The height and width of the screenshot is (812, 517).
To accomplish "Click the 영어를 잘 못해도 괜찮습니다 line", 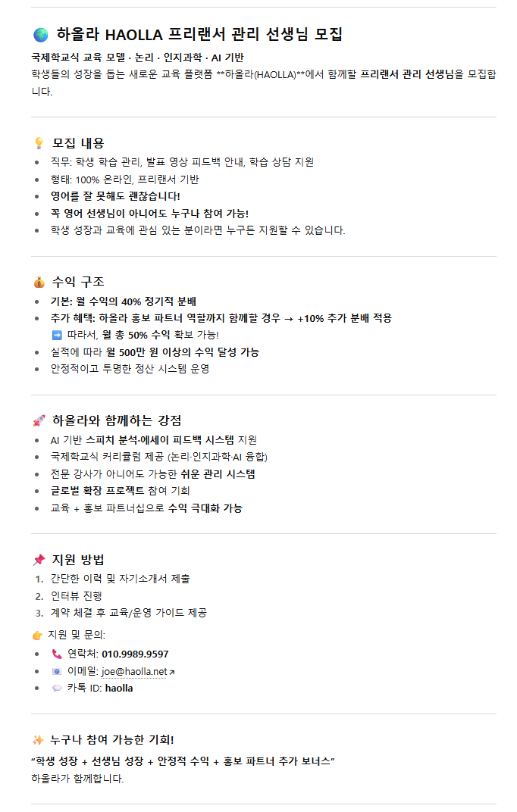I will coord(115,196).
